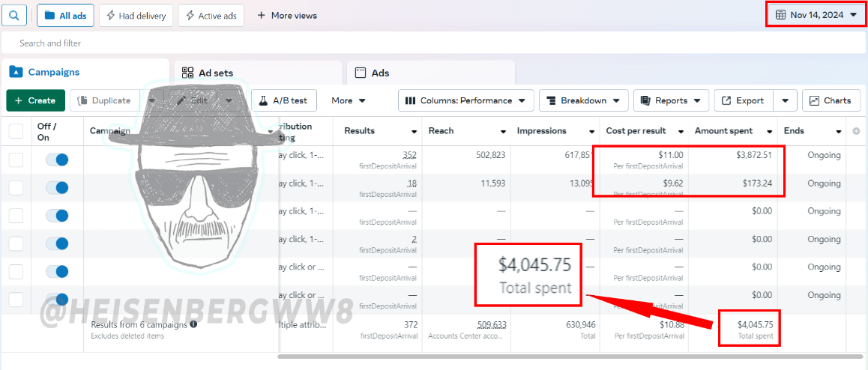Click the Off / On column header

[47, 132]
